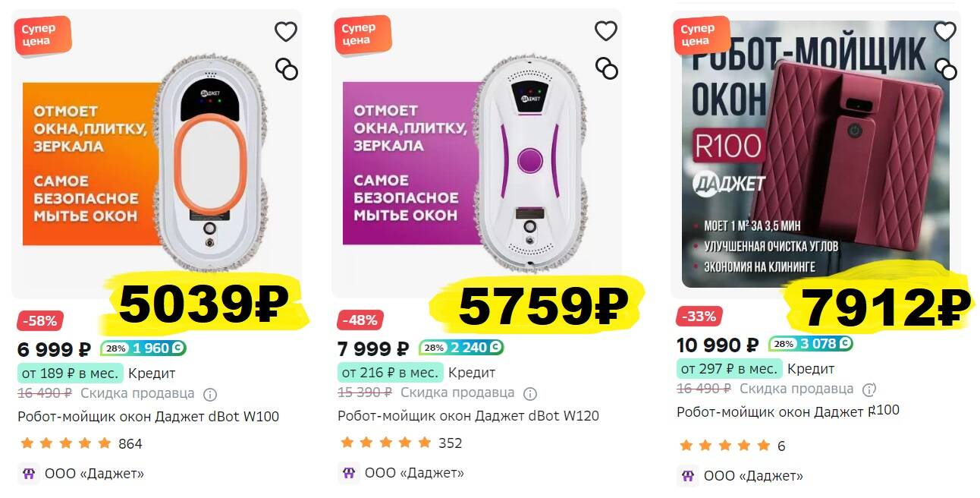The height and width of the screenshot is (498, 980).
Task: Select the от 216 ₽ в мес. credit offer
Action: coord(391,372)
